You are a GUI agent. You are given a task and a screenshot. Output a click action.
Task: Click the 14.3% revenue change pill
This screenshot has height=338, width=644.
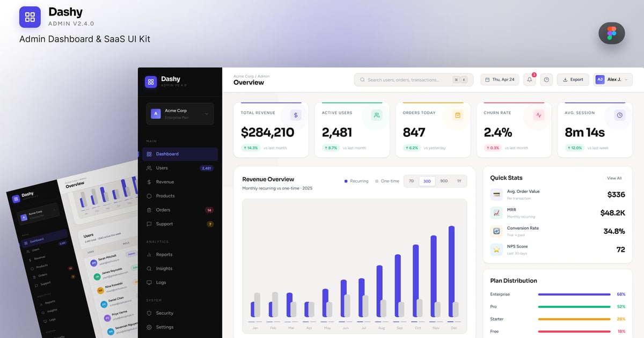[251, 148]
